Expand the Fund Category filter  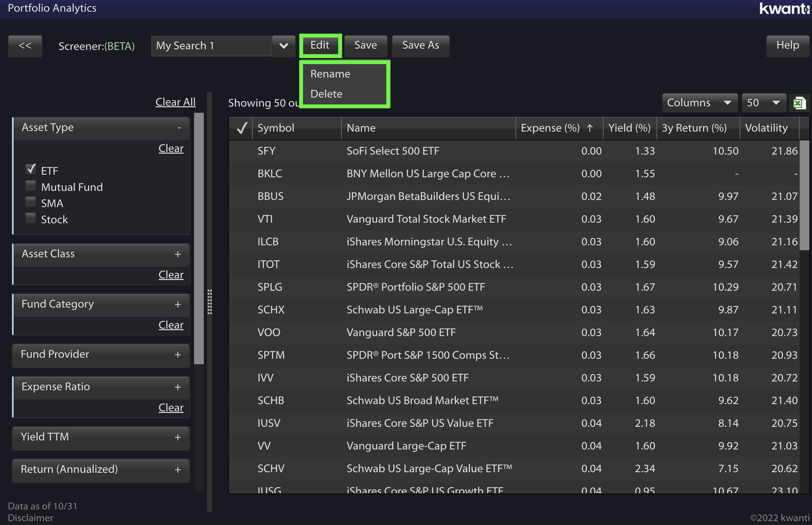[178, 304]
